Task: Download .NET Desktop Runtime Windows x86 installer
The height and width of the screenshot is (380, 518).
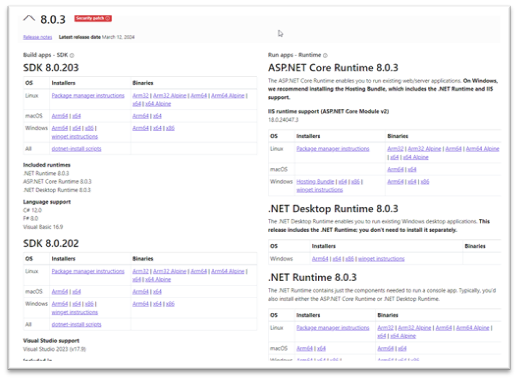Action: [350, 259]
